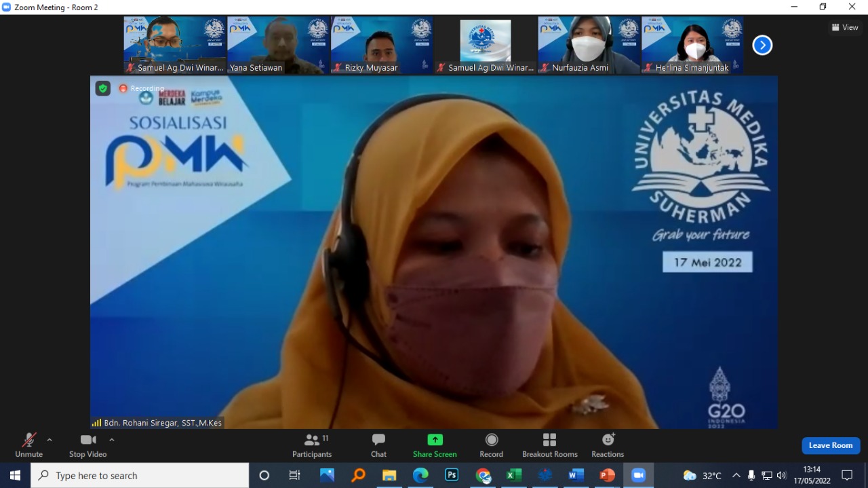Click the Windows search box

pos(140,475)
